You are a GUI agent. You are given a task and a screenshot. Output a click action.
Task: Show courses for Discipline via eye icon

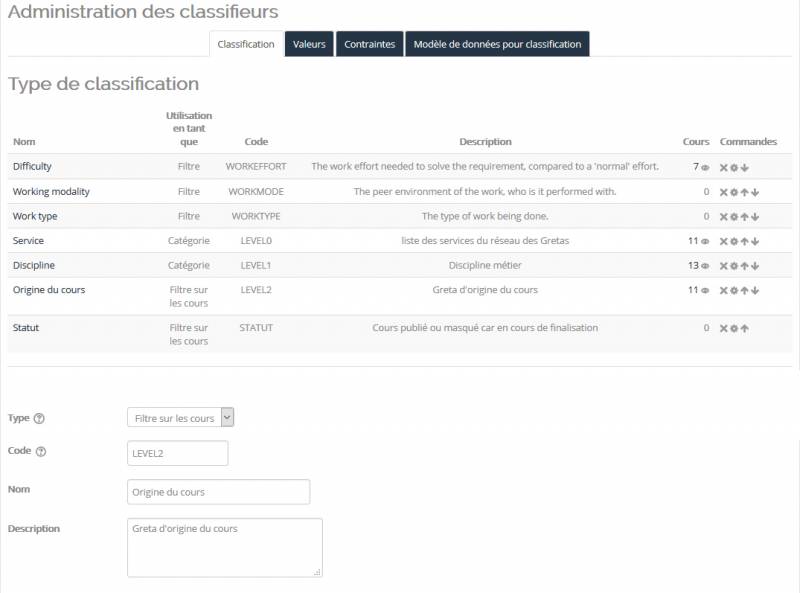point(705,266)
